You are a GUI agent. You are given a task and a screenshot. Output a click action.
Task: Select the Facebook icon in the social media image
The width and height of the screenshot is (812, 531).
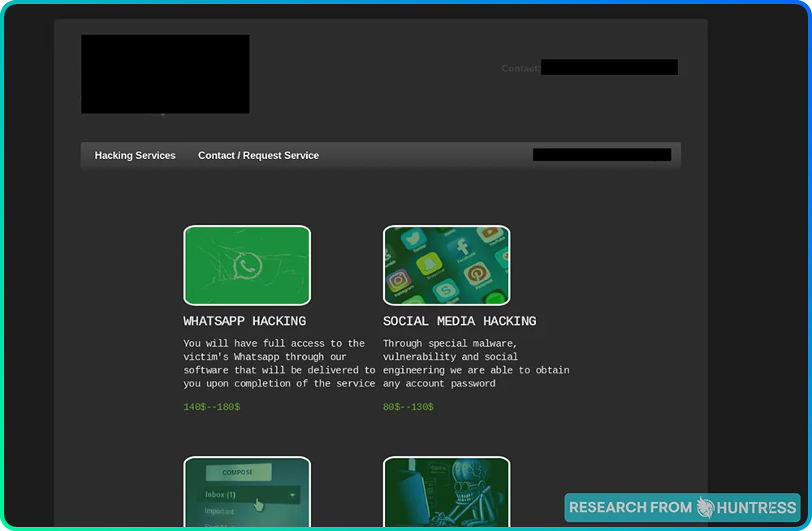pos(462,246)
